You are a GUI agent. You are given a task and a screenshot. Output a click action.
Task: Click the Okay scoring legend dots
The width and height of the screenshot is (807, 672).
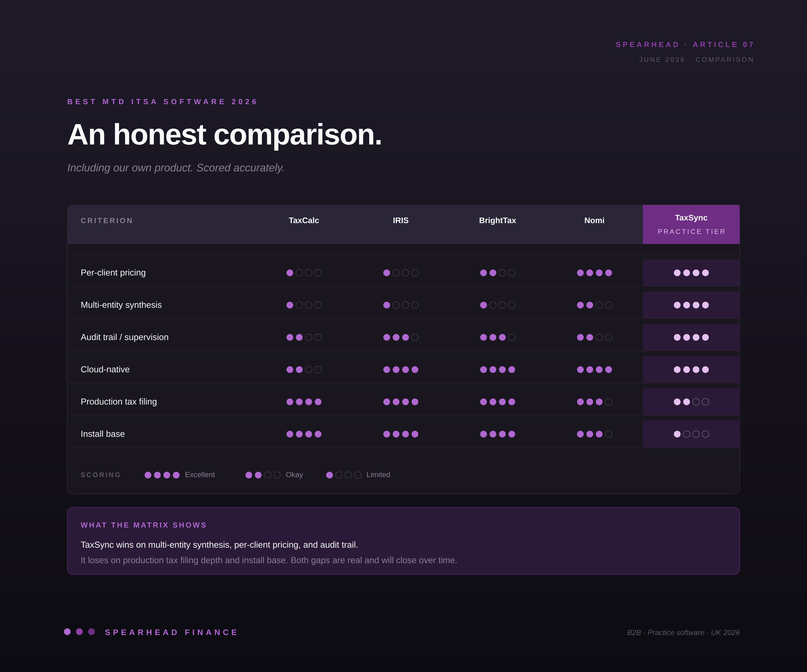click(x=263, y=475)
